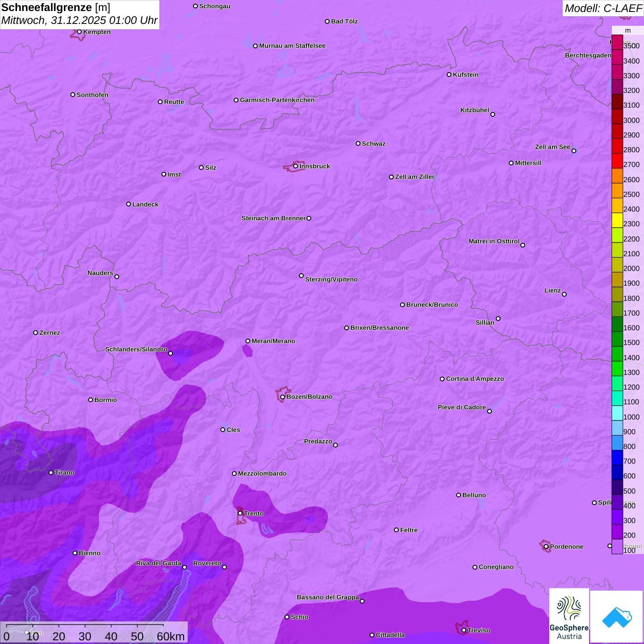Click the Treviso city marker dot
Screen dimensions: 644x644
464,630
